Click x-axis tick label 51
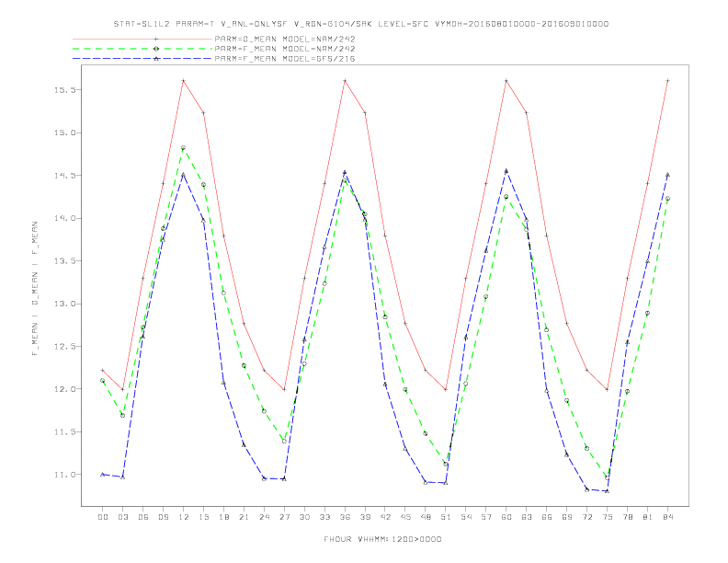 coord(446,517)
